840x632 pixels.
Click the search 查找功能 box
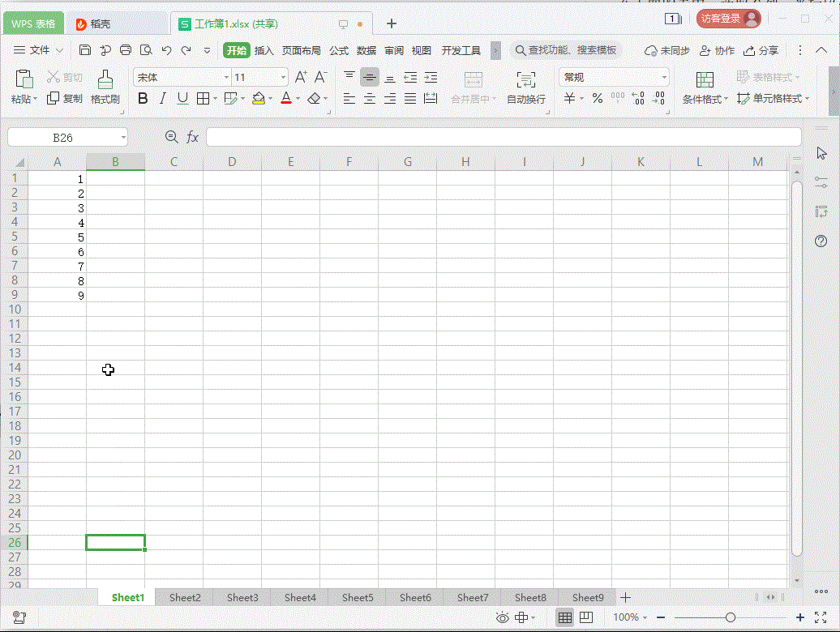(566, 50)
